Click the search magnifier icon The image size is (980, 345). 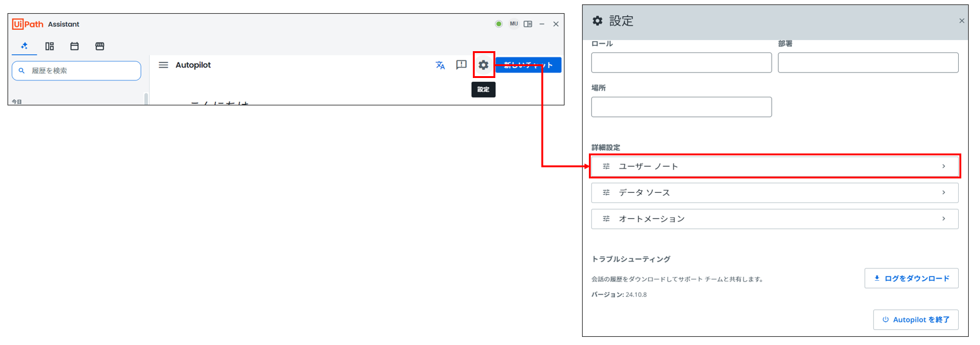[x=22, y=70]
